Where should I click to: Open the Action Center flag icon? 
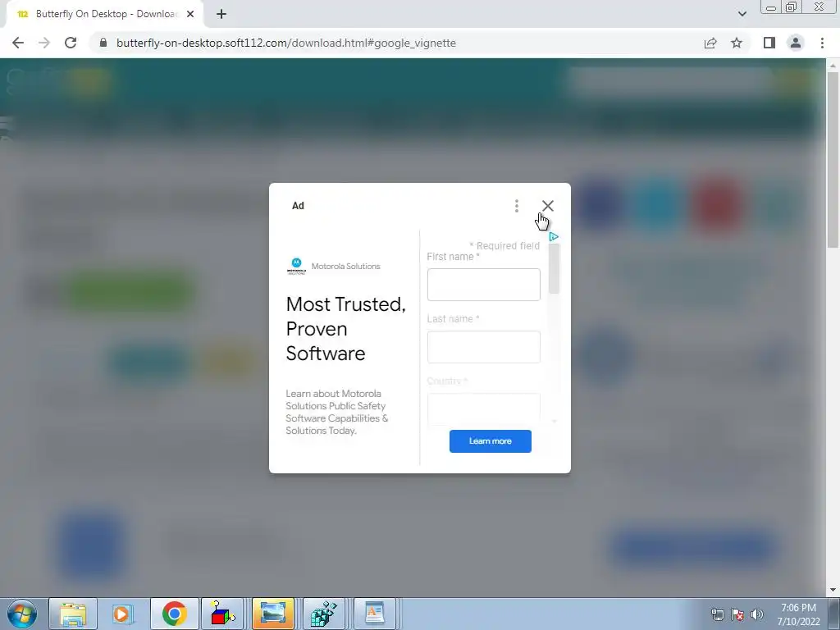point(737,614)
